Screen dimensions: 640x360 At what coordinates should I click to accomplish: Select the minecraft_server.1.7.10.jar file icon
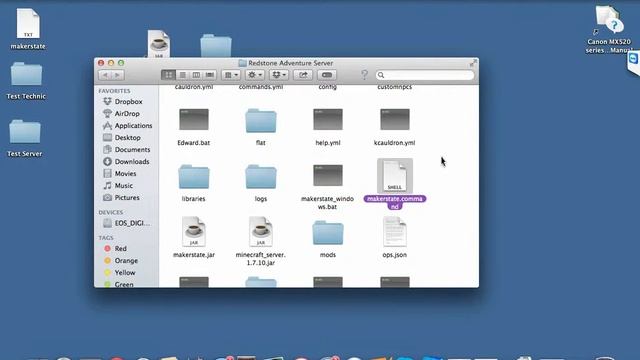pyautogui.click(x=261, y=232)
